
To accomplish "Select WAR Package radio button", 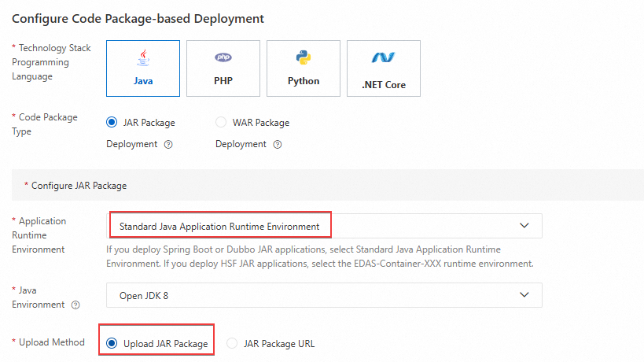I will tap(221, 123).
